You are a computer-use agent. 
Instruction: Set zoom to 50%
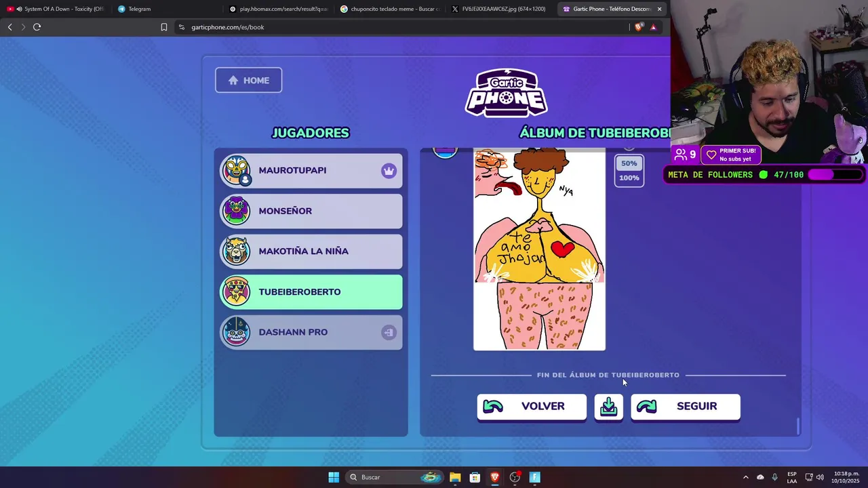point(629,163)
